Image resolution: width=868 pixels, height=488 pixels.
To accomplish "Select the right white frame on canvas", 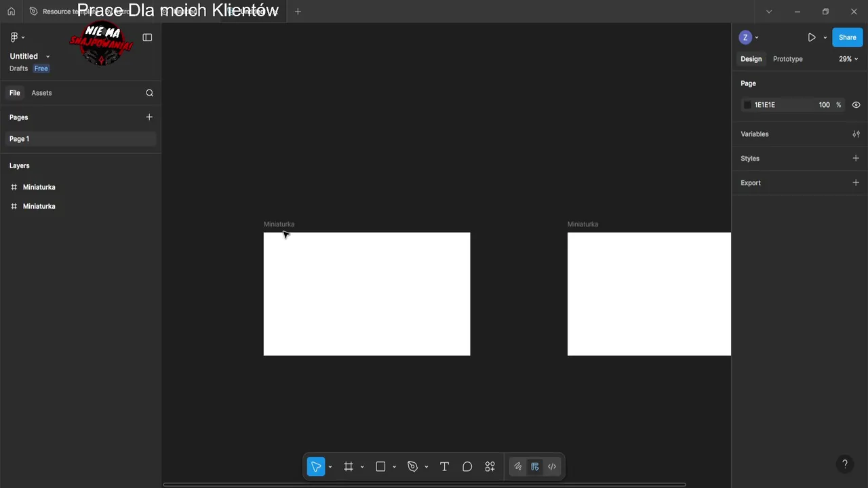I will [x=649, y=294].
